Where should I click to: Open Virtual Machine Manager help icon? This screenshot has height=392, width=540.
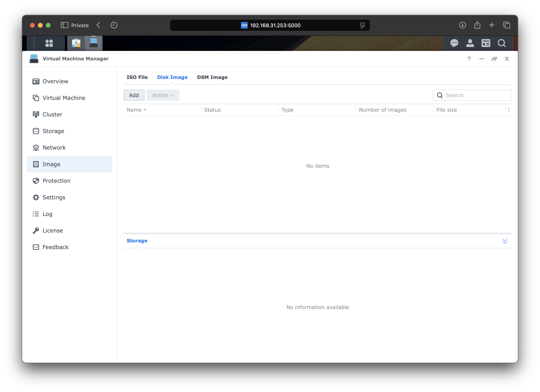(x=469, y=59)
